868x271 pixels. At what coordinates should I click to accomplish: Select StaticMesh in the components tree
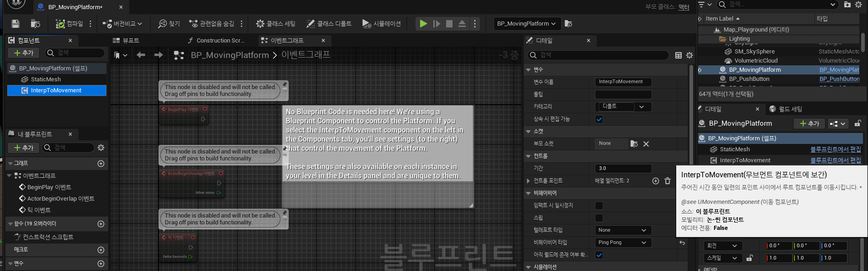point(46,80)
